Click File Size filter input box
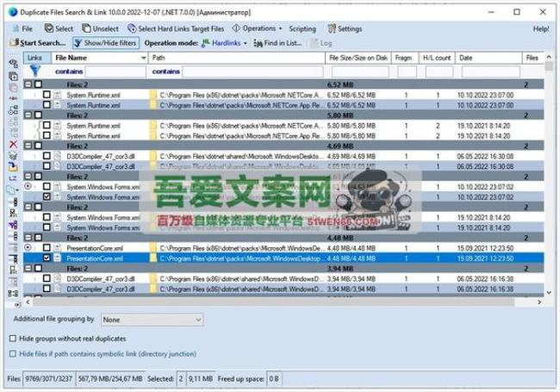560x392 pixels. [360, 72]
